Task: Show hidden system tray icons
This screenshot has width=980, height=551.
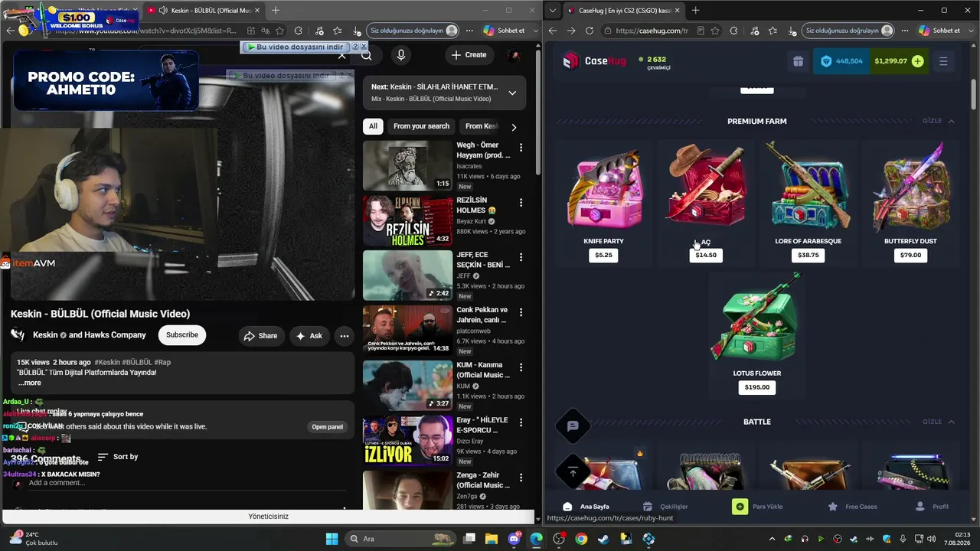Action: [771, 539]
